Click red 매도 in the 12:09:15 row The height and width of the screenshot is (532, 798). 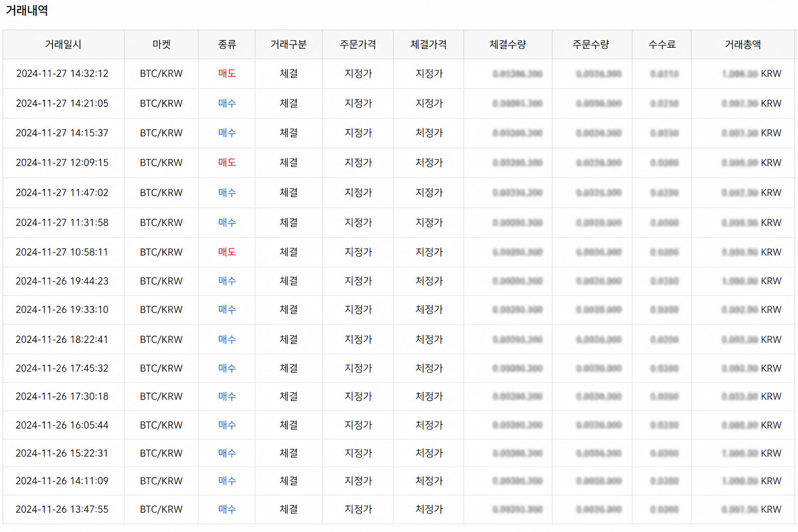pos(227,163)
